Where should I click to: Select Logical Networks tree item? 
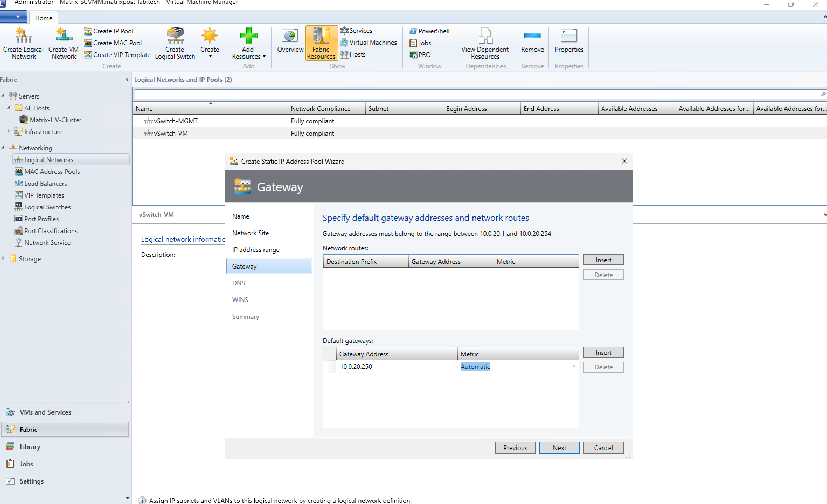[71, 160]
